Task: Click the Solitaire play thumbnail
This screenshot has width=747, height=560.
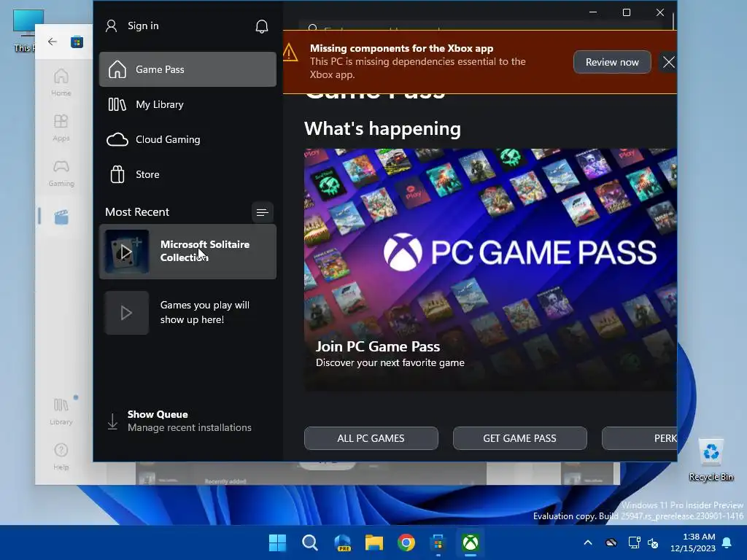Action: [x=127, y=252]
